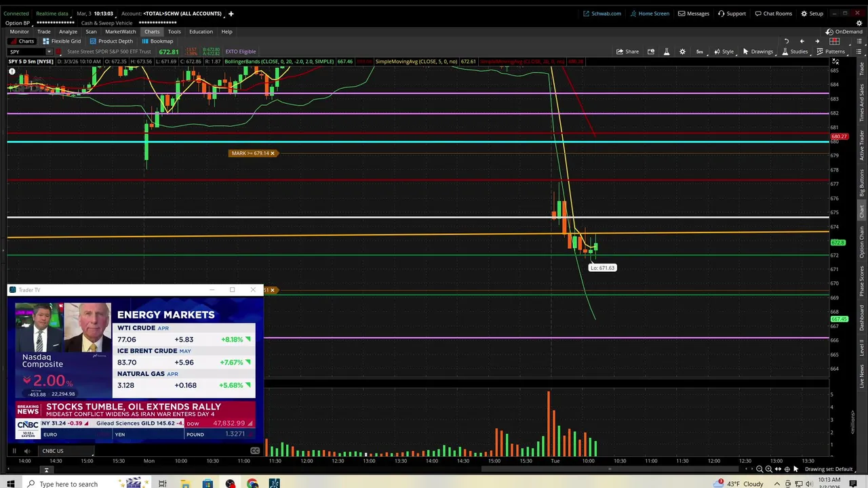The height and width of the screenshot is (488, 868).
Task: Click plus icon next to account name
Action: click(x=231, y=14)
